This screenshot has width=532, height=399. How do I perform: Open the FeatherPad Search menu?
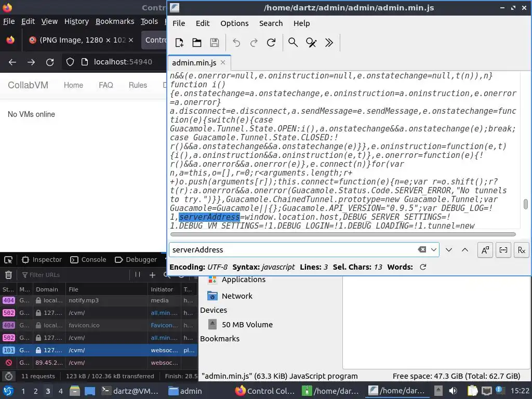[271, 23]
